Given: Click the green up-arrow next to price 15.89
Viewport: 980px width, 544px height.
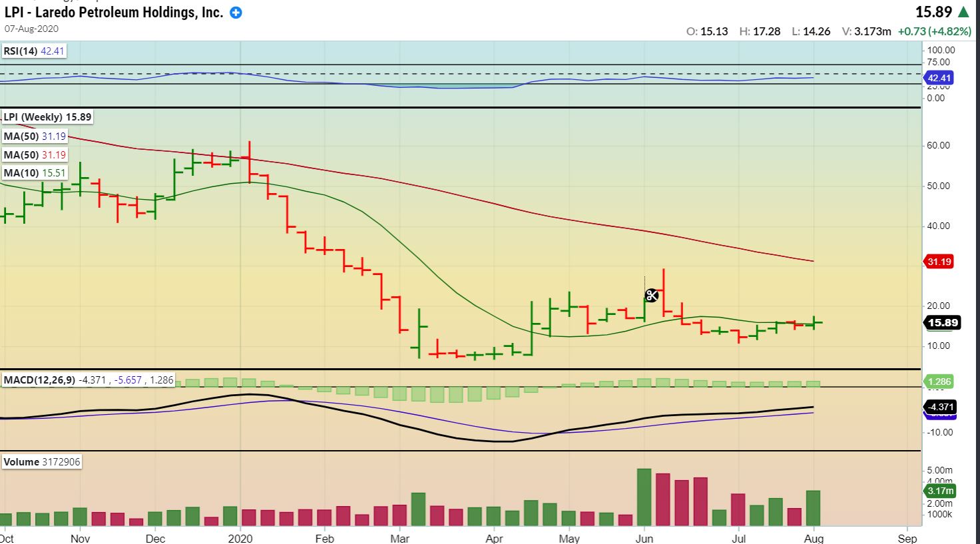Looking at the screenshot, I should point(963,11).
